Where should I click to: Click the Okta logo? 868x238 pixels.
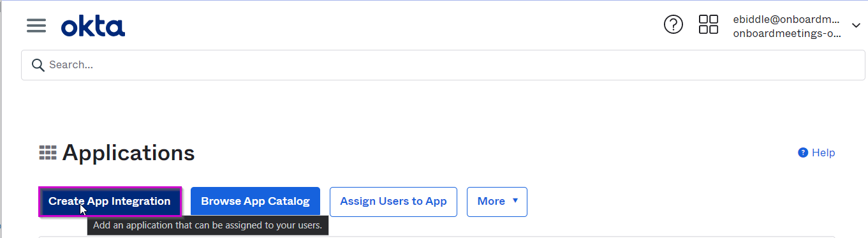pos(93,26)
